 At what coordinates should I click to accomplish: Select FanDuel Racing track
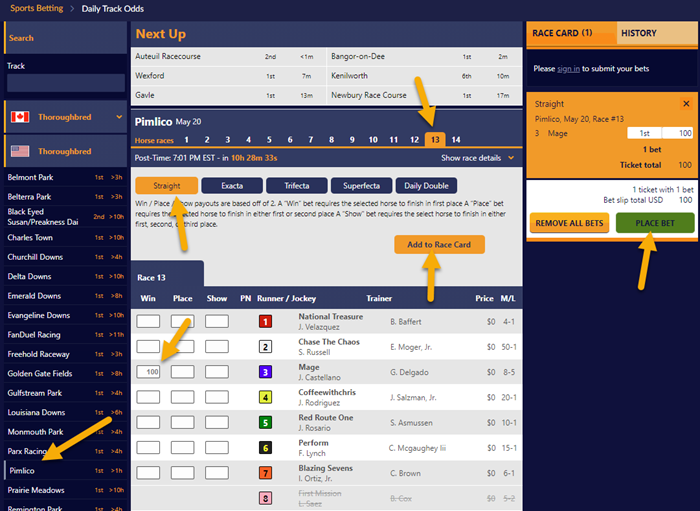65,335
